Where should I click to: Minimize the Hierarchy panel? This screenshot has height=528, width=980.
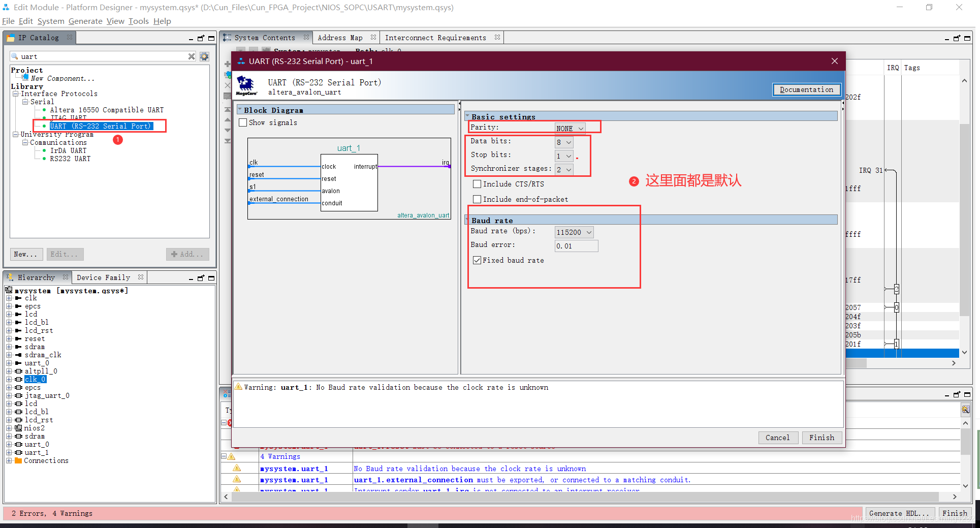pos(191,278)
